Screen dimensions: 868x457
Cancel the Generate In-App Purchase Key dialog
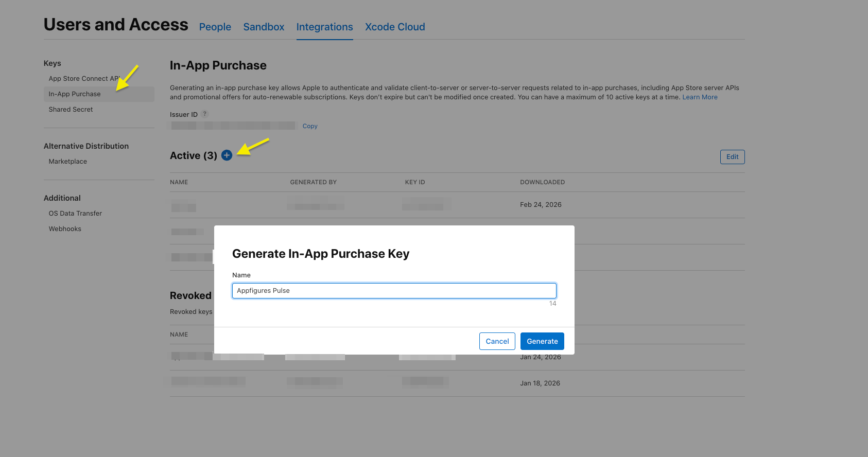coord(497,341)
